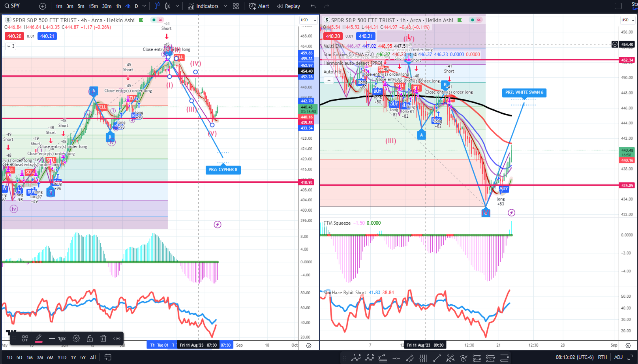Open indicator templates grid icon
The width and height of the screenshot is (638, 364).
click(236, 6)
